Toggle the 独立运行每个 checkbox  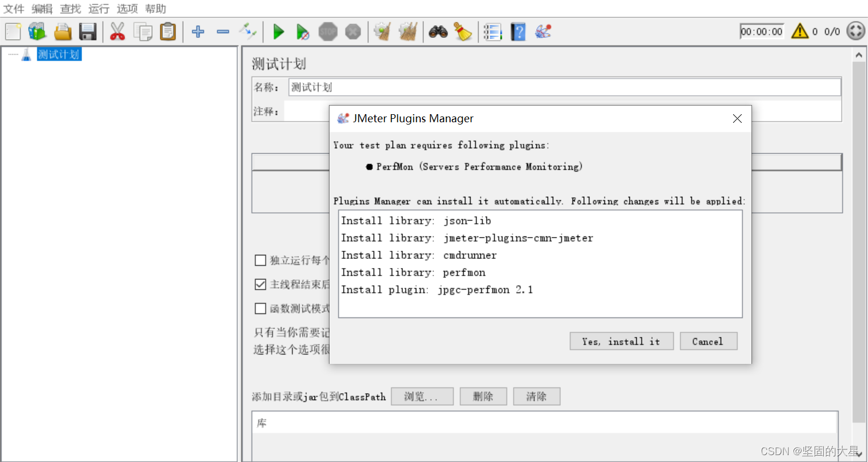(x=261, y=261)
